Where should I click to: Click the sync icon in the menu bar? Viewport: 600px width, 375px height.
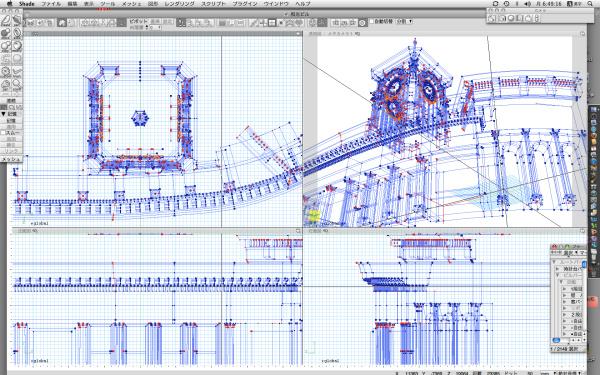(496, 3)
